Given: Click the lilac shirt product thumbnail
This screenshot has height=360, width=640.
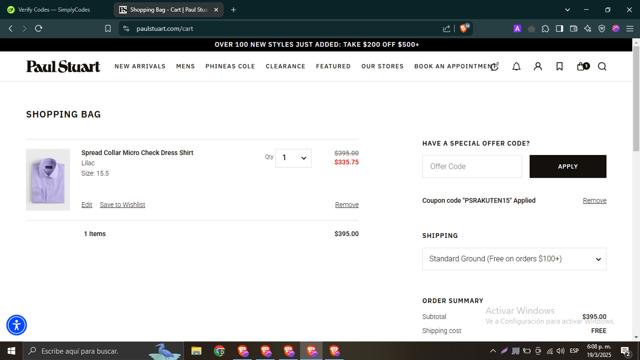Looking at the screenshot, I should 48,180.
